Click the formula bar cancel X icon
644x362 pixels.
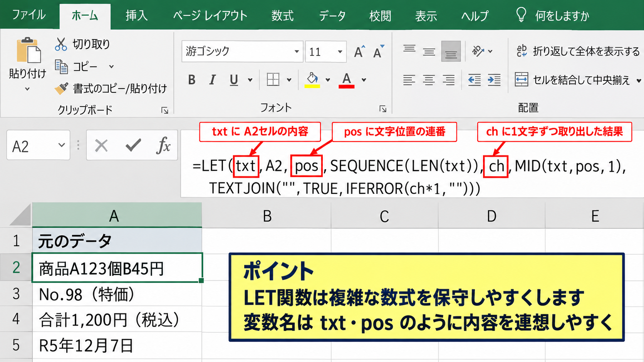101,145
